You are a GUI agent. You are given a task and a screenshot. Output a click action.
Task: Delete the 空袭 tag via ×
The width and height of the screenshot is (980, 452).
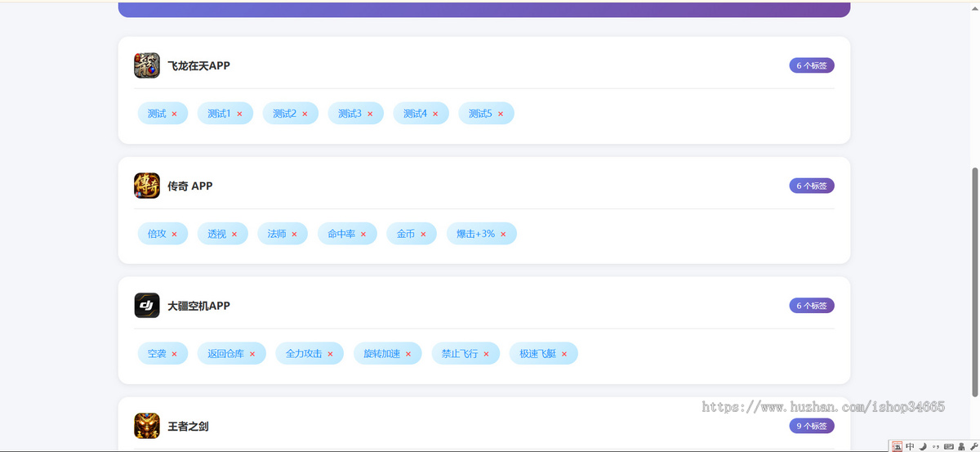point(174,354)
